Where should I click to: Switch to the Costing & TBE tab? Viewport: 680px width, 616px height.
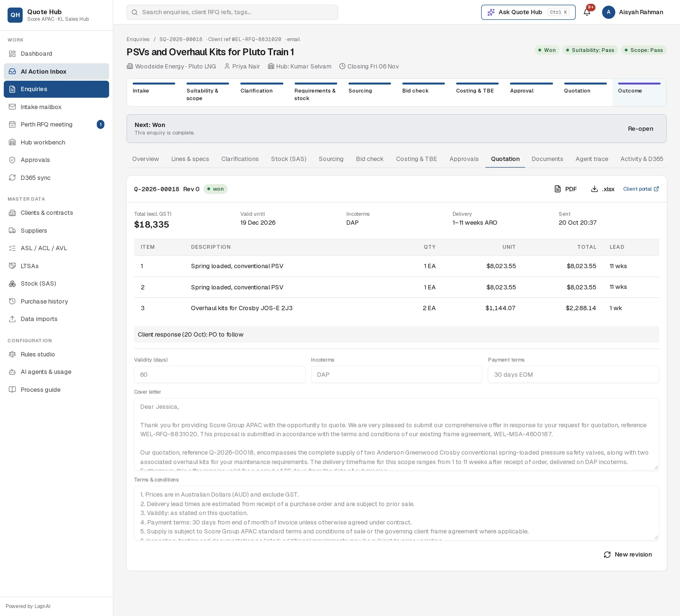[x=416, y=159]
